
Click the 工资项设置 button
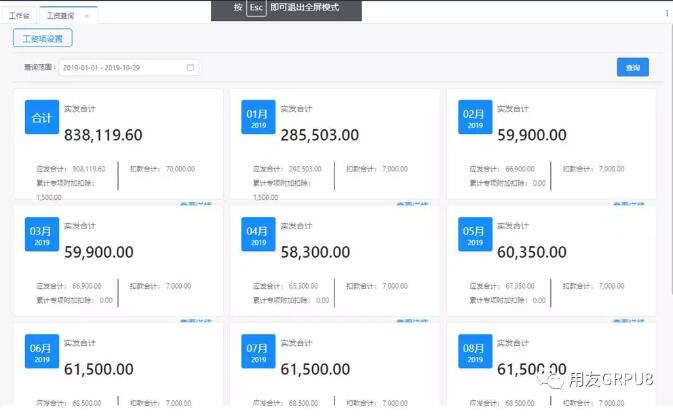click(x=42, y=38)
